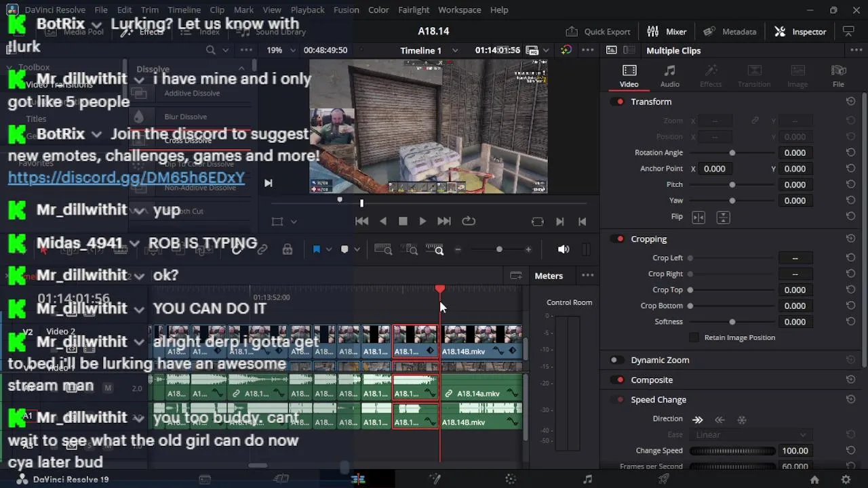Expand the Composite section
This screenshot has height=488, width=868.
(x=652, y=380)
